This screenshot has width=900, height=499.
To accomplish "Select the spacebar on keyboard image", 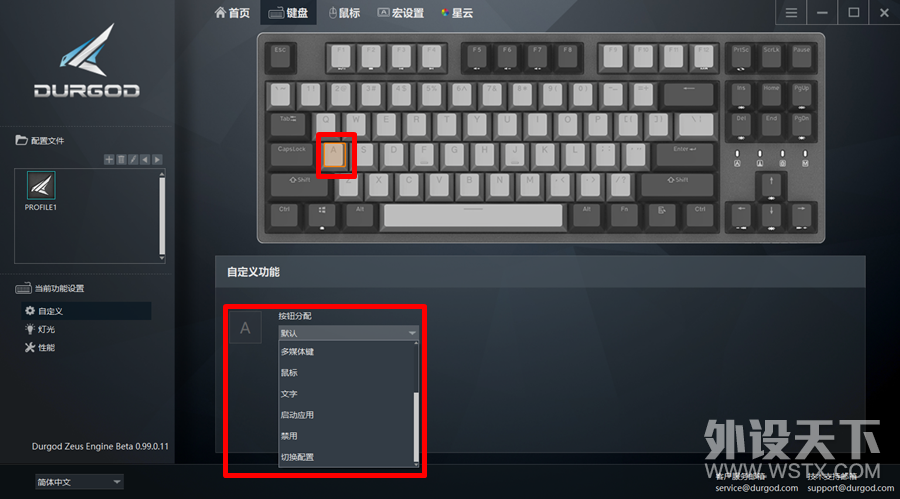I will tap(473, 215).
